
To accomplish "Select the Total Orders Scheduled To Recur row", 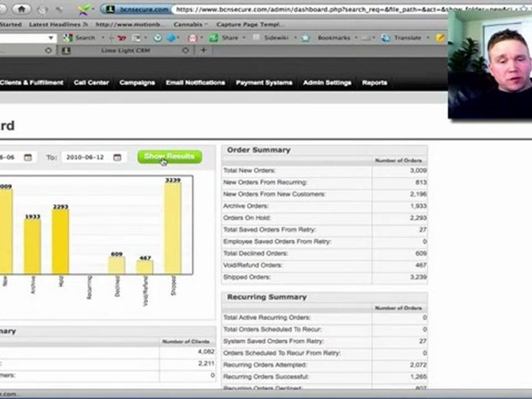I will (x=325, y=330).
